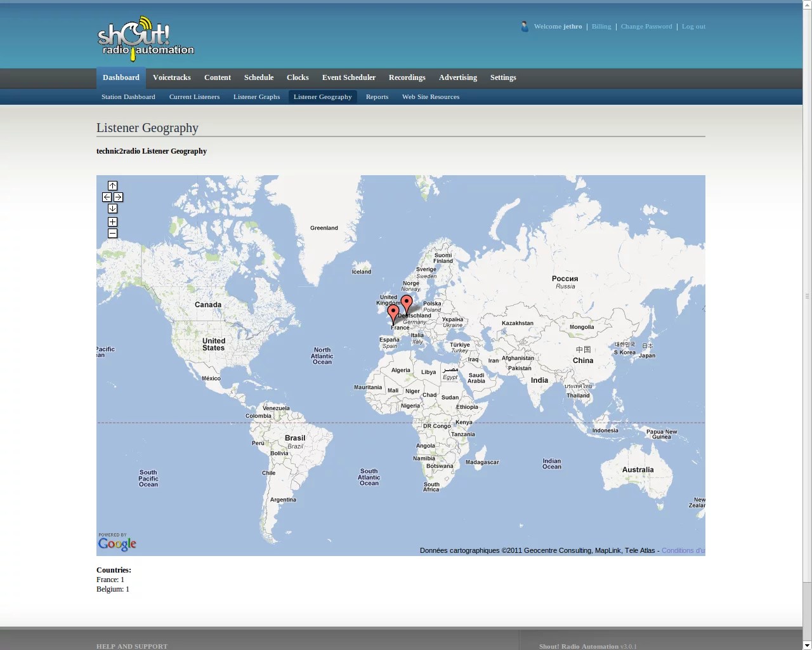Open the Voicetracks menu tab
Viewport: 812px width, 650px height.
pyautogui.click(x=171, y=77)
